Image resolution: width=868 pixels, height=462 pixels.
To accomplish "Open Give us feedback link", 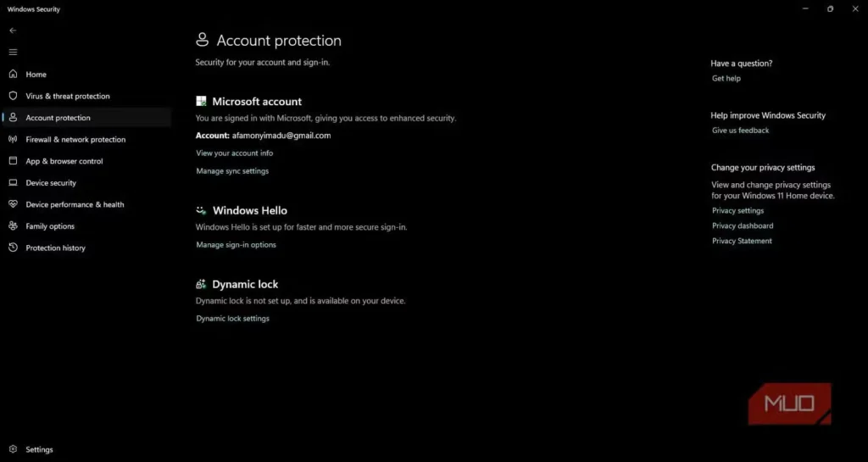I will (740, 131).
